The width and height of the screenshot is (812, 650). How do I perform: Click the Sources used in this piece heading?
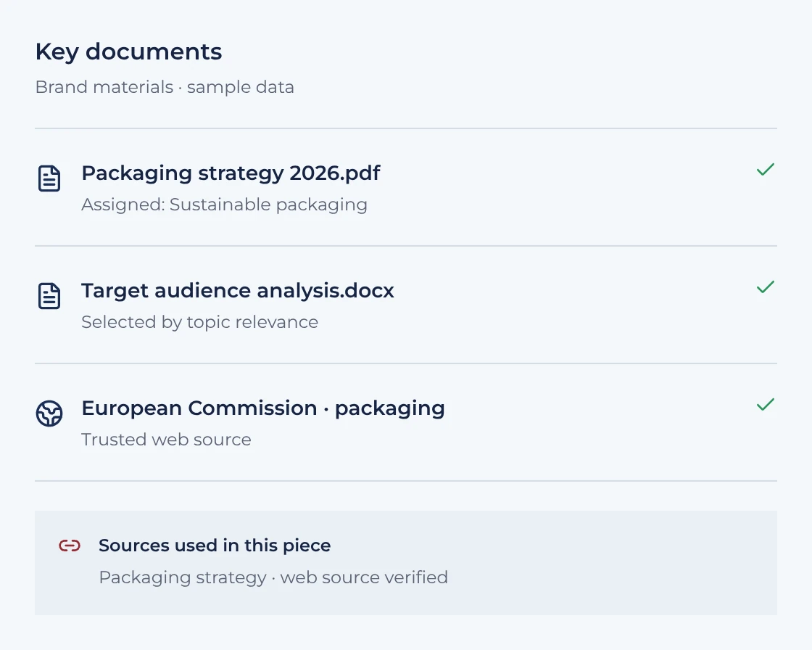[x=215, y=546]
